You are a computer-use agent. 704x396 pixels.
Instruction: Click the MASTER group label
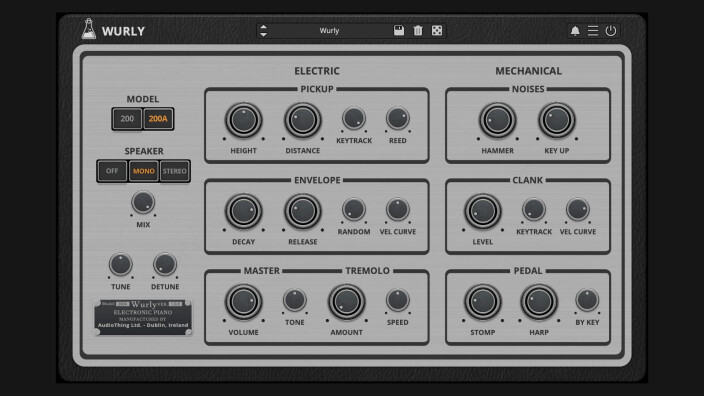pyautogui.click(x=262, y=271)
